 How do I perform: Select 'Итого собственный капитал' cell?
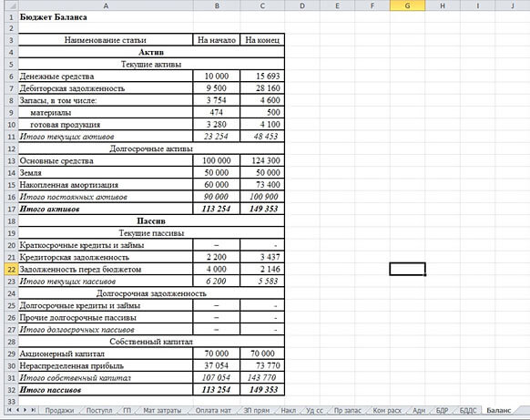click(x=106, y=378)
